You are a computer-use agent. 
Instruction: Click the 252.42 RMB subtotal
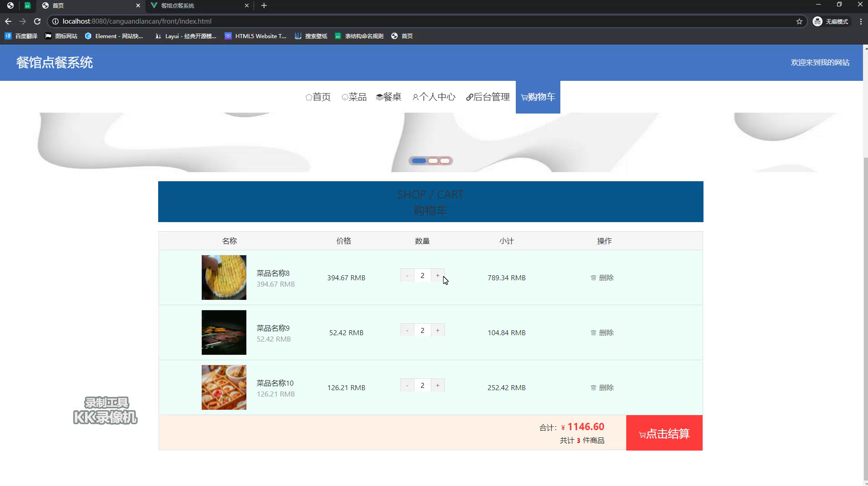coord(507,387)
